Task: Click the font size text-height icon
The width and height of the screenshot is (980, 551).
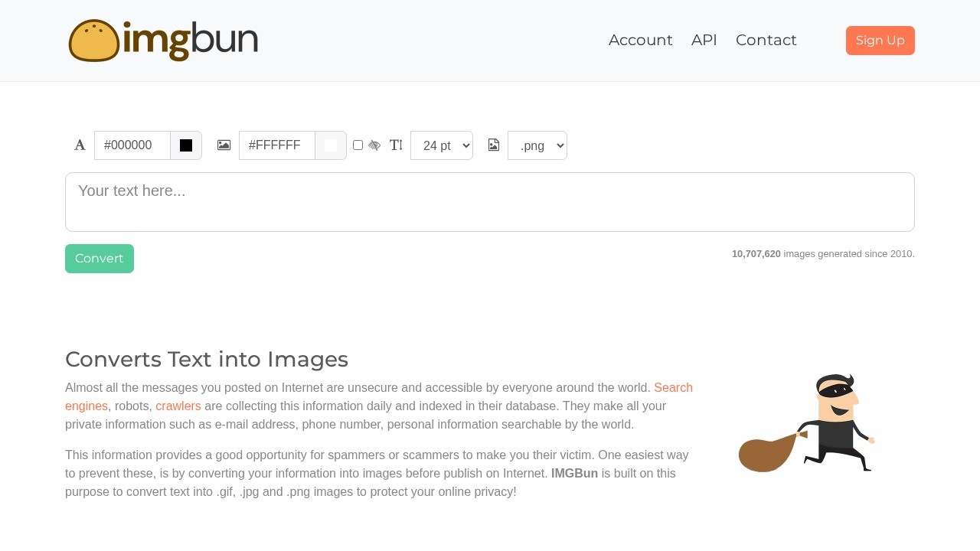Action: click(x=396, y=145)
